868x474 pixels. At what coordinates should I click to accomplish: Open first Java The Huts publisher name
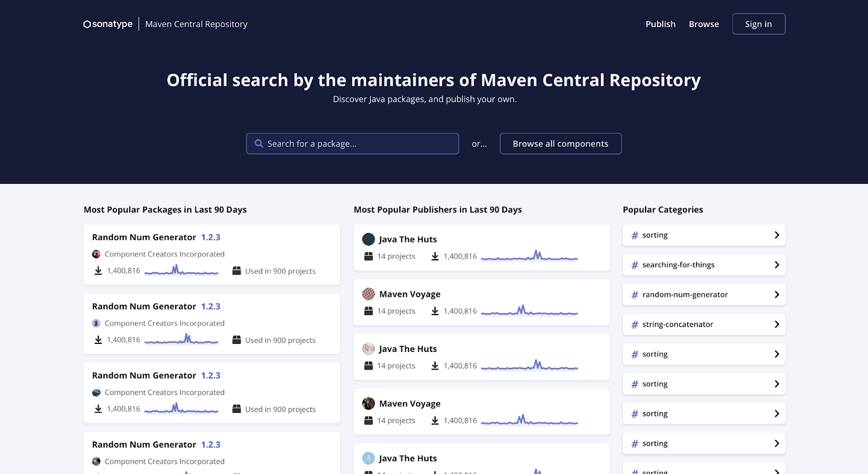(x=407, y=239)
